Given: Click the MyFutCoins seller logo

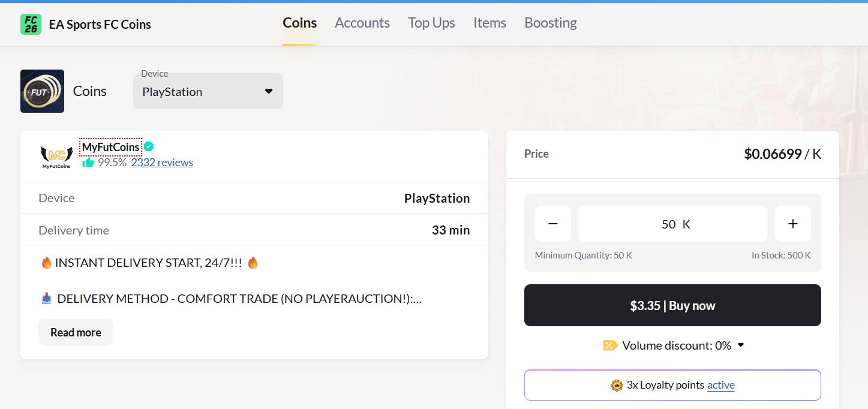Looking at the screenshot, I should [56, 155].
